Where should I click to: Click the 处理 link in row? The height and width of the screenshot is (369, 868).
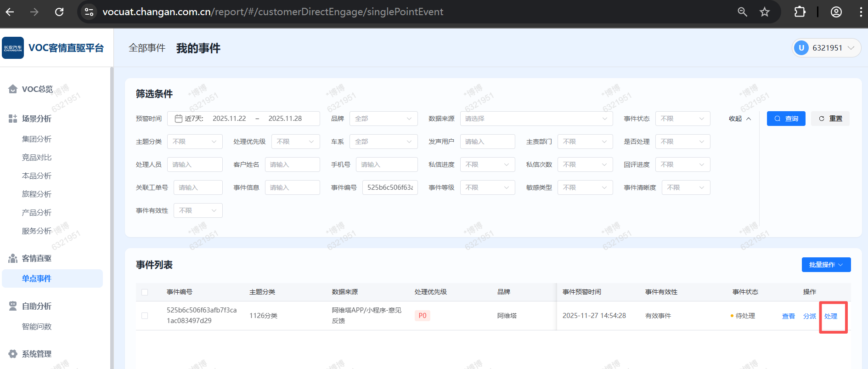830,316
